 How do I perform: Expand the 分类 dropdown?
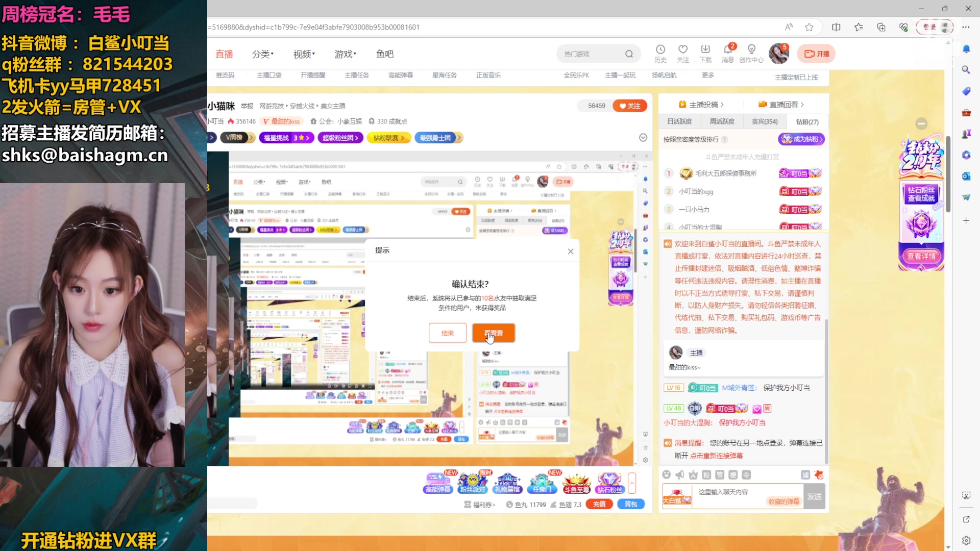[x=262, y=54]
